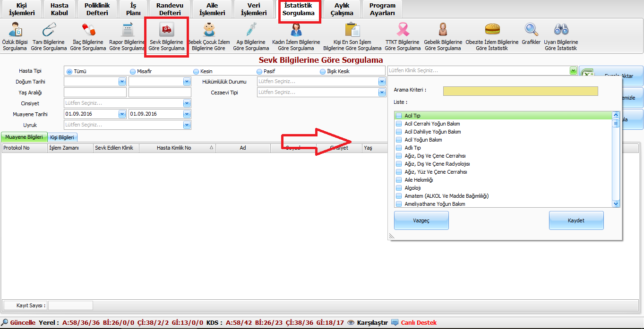Image resolution: width=644 pixels, height=329 pixels.
Task: Open Özlük Bilgisi Sorgulama icon
Action: click(x=15, y=30)
